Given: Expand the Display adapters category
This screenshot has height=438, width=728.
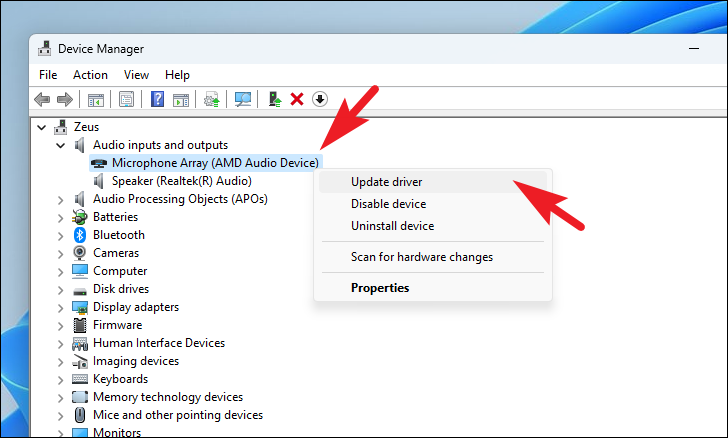Looking at the screenshot, I should click(62, 307).
